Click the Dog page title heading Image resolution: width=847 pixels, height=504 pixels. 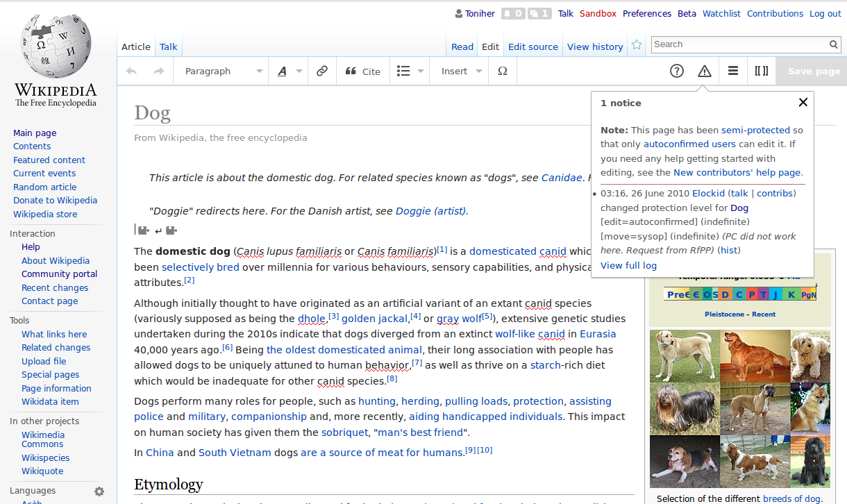152,112
